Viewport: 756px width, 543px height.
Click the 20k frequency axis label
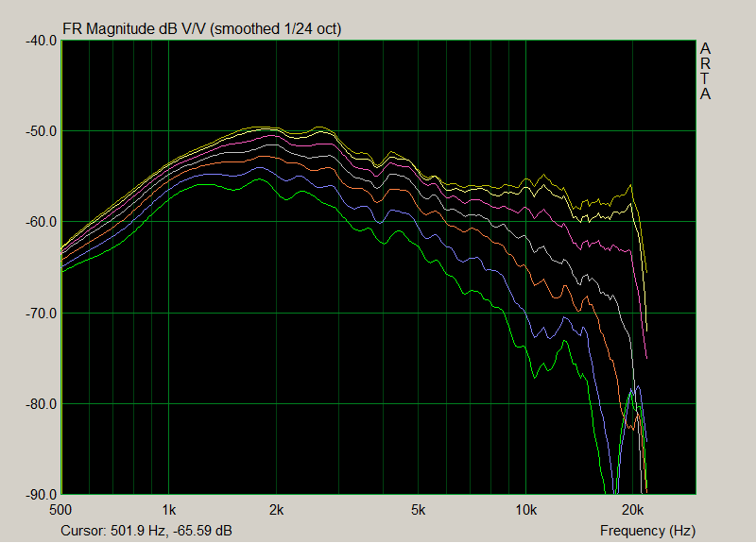coord(633,510)
